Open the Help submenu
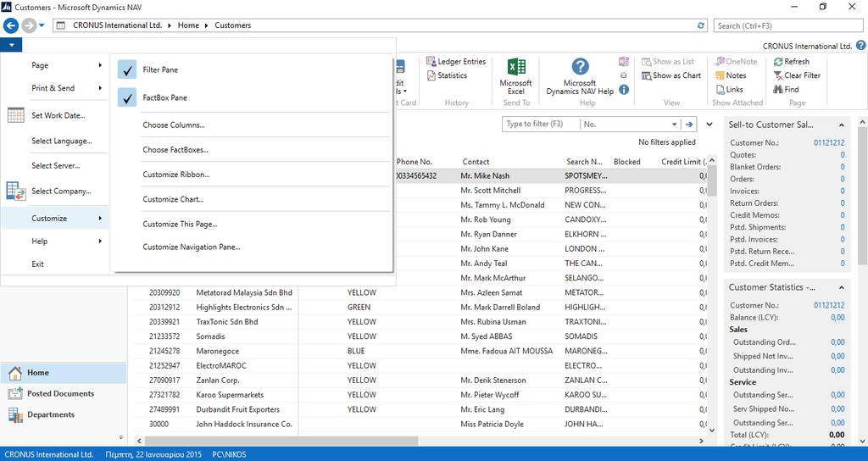This screenshot has width=868, height=461. click(x=54, y=242)
